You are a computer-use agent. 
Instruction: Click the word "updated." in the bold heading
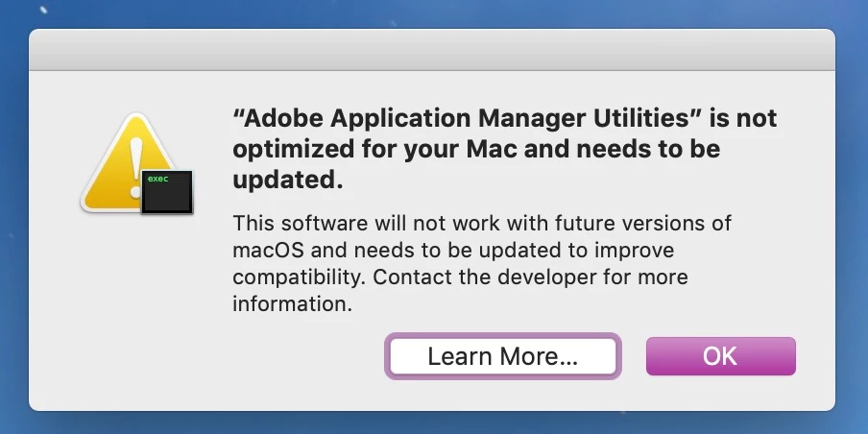pos(287,180)
